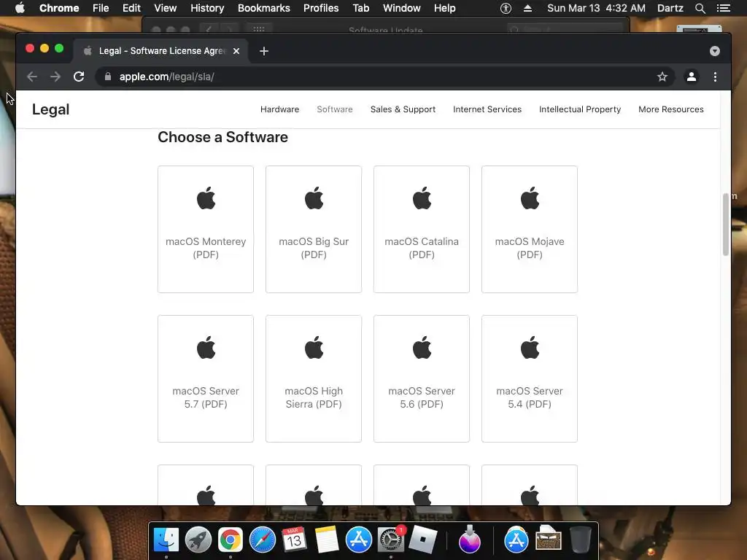Click the address bar URL apple.com/legal/sla/
Image resolution: width=747 pixels, height=560 pixels.
tap(167, 77)
